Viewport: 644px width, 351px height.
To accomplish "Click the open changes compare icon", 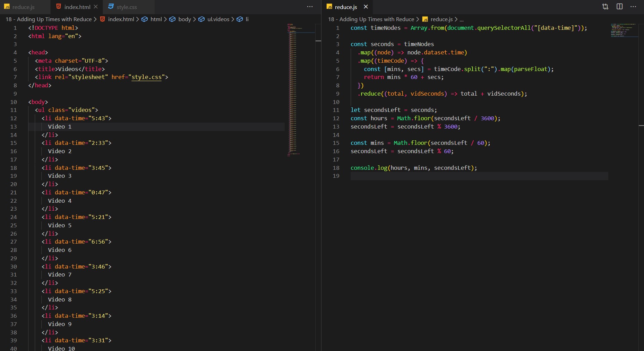I will [606, 7].
